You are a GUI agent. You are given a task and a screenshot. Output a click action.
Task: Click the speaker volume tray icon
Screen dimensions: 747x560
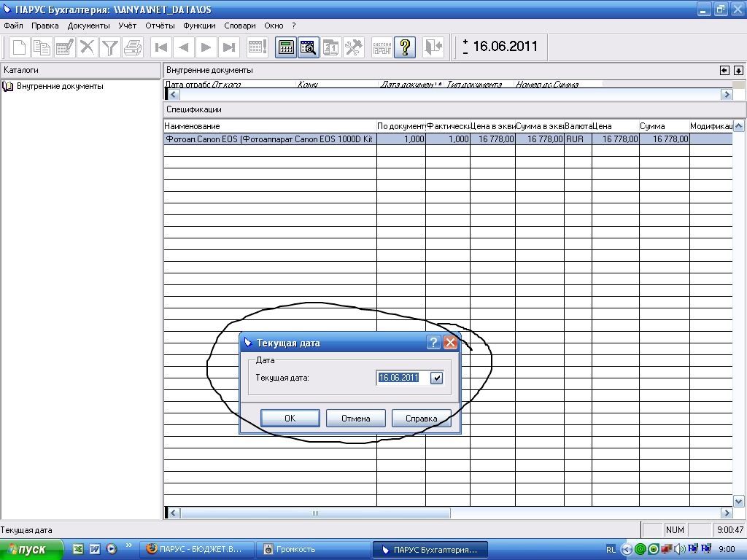[x=680, y=549]
